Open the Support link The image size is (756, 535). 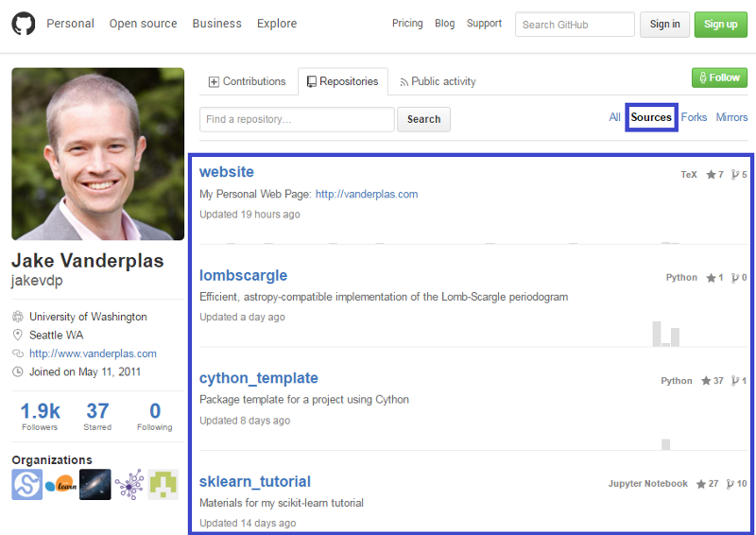tap(484, 23)
